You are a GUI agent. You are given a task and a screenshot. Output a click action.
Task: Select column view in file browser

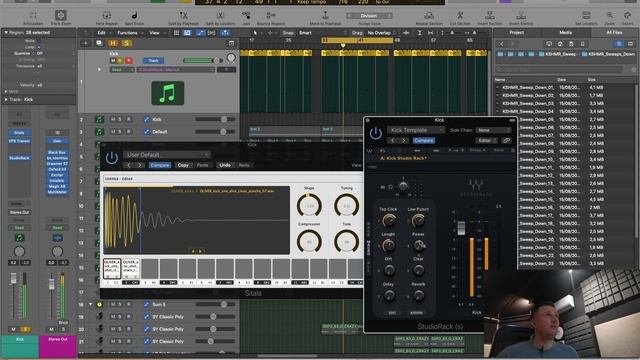click(630, 44)
